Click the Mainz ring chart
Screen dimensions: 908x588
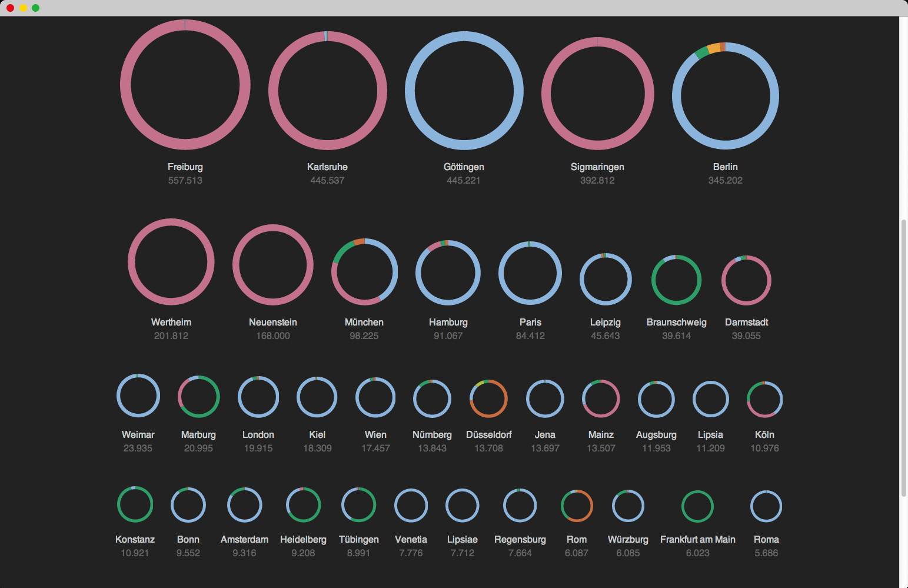[x=601, y=398]
